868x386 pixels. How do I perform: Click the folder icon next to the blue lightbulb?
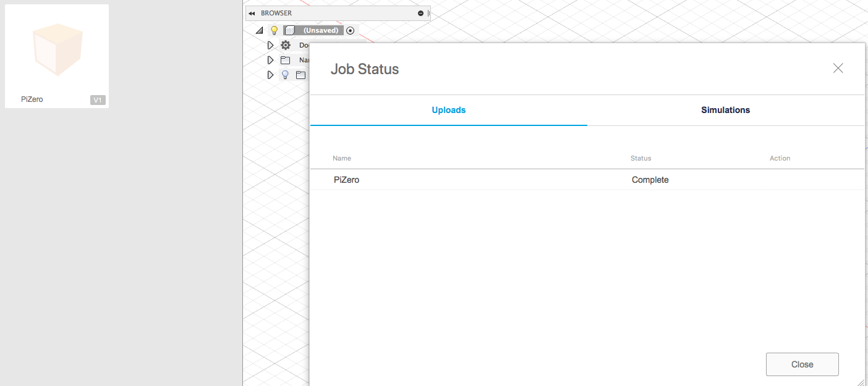[300, 75]
